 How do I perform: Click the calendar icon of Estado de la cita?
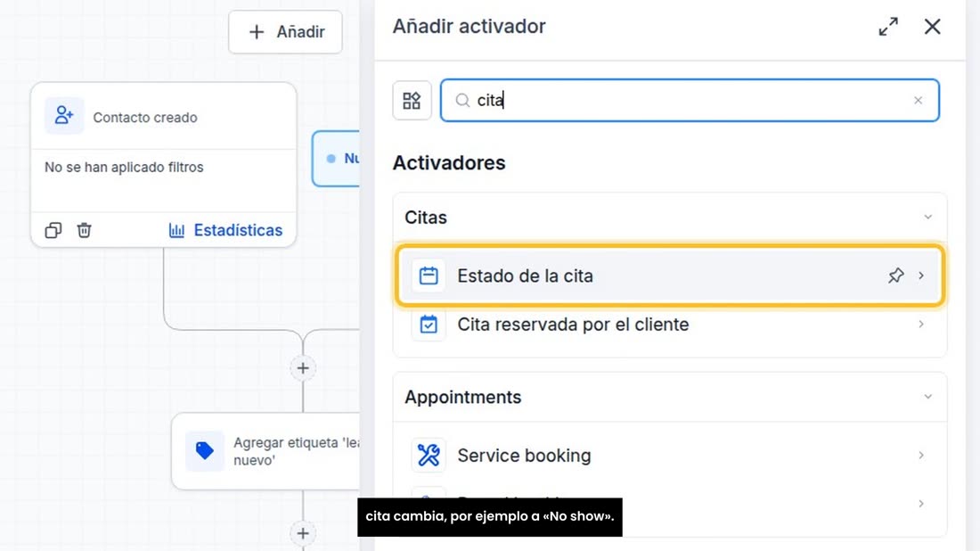[429, 275]
